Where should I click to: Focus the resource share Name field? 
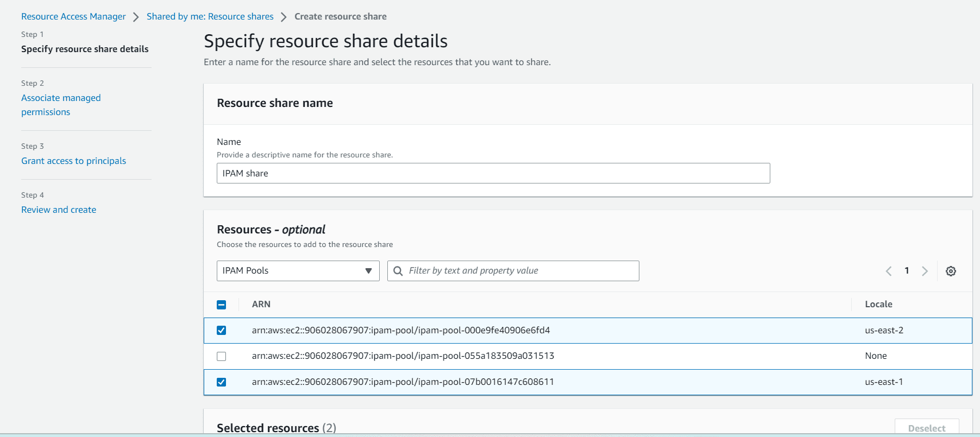click(493, 173)
